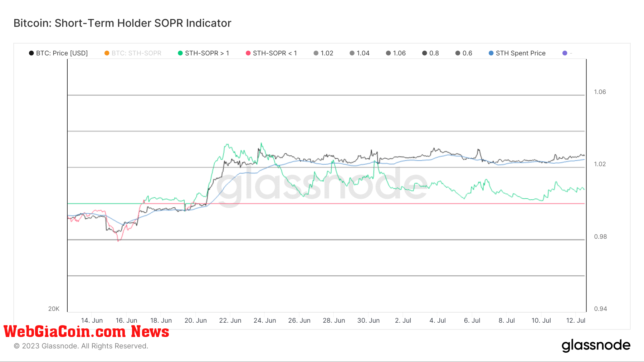Toggle the 0.8 legend entry
This screenshot has height=362, width=644.
pyautogui.click(x=430, y=53)
